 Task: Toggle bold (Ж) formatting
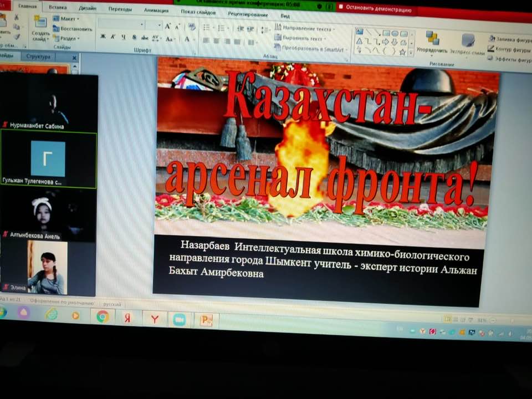coord(103,37)
